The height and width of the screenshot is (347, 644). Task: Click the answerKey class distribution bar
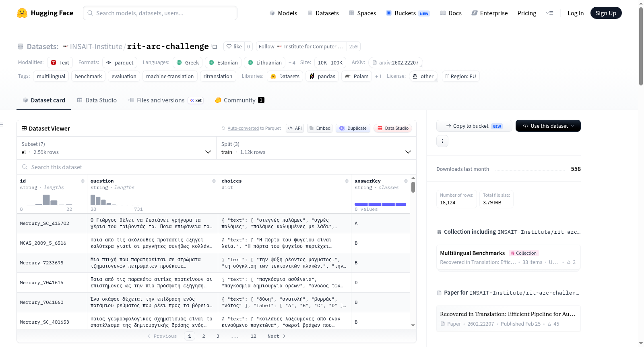[380, 204]
